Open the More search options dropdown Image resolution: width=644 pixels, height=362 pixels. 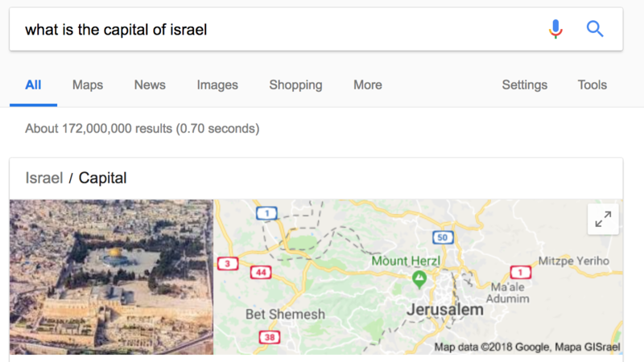tap(368, 85)
